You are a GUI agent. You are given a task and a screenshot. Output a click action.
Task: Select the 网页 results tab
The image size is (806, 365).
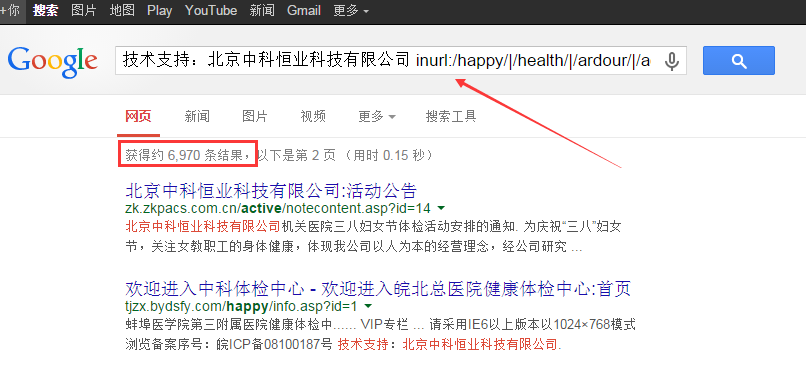tap(138, 116)
